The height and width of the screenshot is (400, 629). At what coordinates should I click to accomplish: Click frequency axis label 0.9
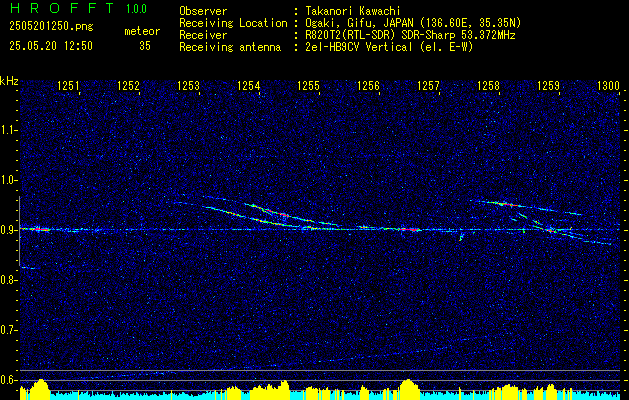(7, 230)
